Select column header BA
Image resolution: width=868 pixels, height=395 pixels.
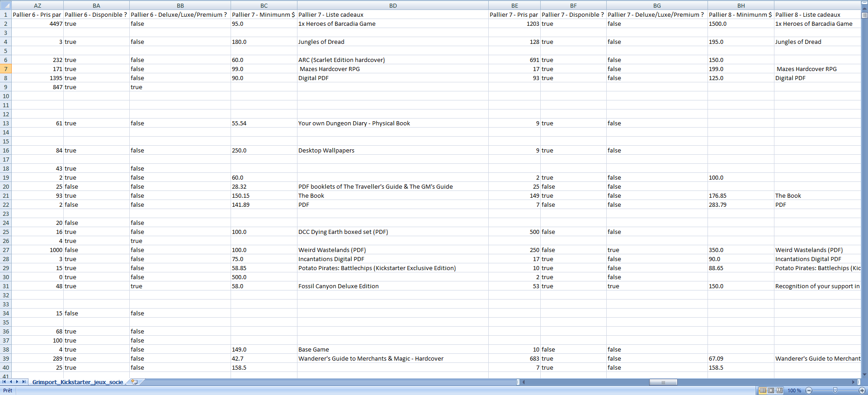point(96,5)
